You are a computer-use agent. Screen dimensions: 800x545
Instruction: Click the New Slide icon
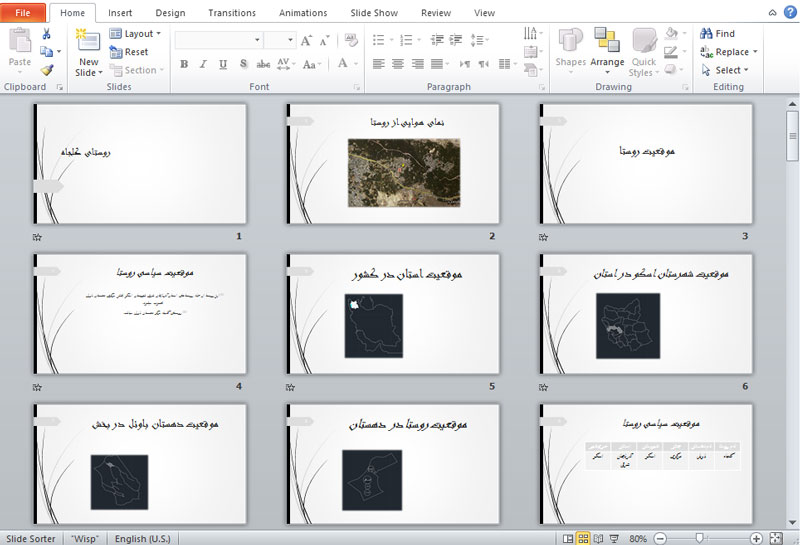pos(88,42)
